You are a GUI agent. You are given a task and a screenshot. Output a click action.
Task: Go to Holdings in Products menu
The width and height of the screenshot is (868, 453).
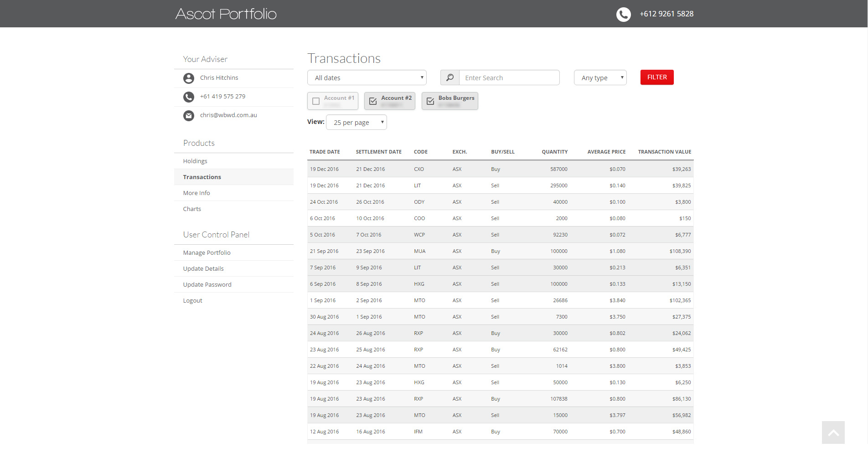pos(195,161)
